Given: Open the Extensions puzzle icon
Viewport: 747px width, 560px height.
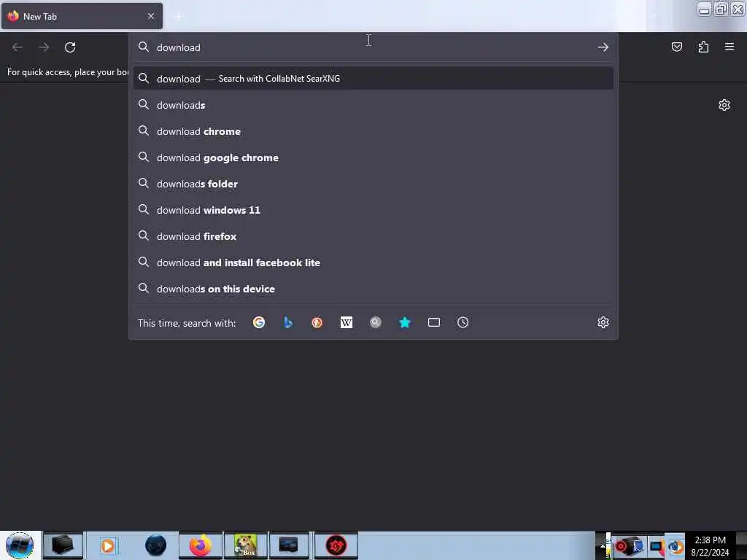Looking at the screenshot, I should click(x=703, y=47).
